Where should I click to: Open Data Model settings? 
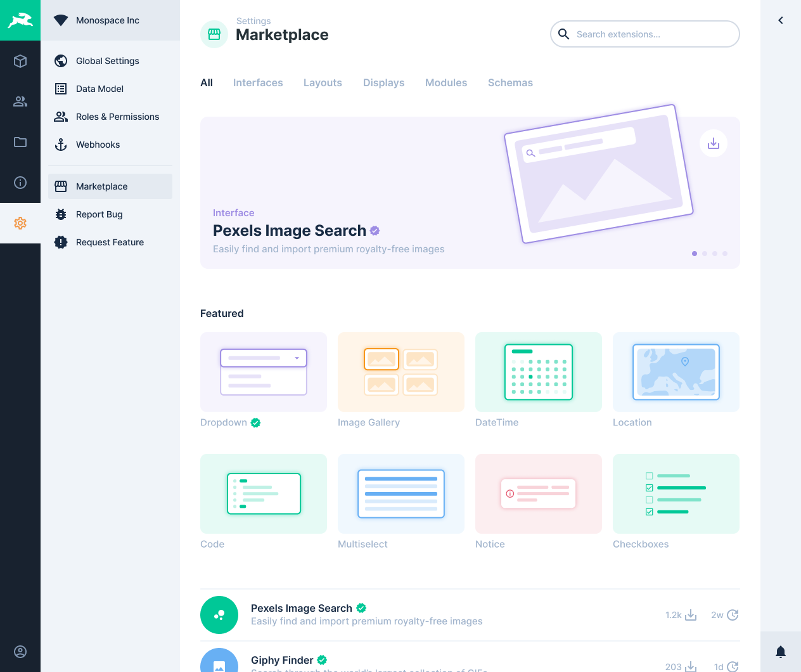[110, 89]
